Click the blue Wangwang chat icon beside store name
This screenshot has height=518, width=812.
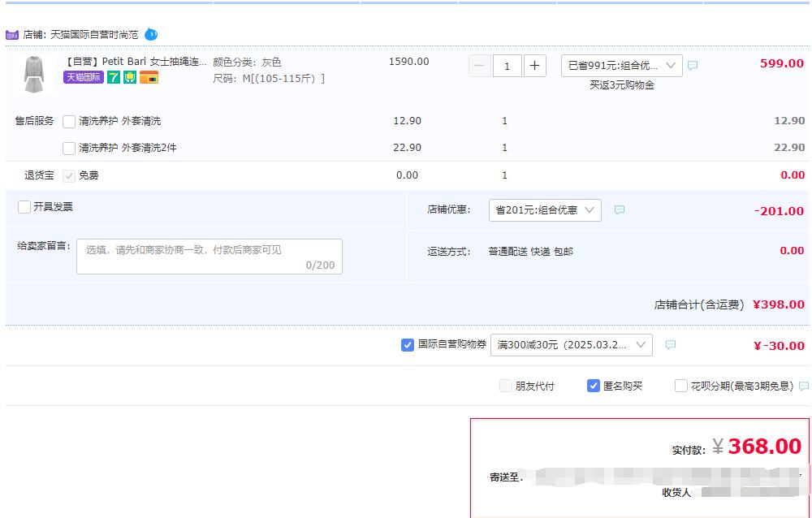click(151, 35)
